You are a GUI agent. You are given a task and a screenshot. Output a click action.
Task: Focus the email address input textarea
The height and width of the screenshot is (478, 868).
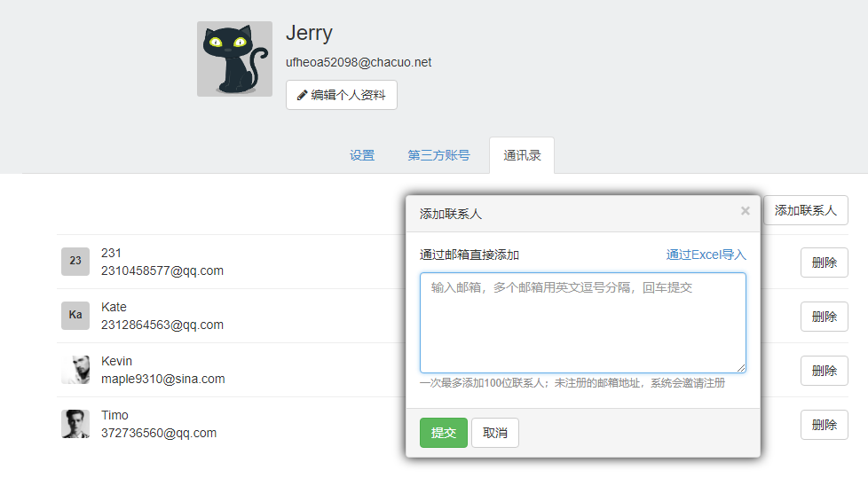[x=582, y=323]
